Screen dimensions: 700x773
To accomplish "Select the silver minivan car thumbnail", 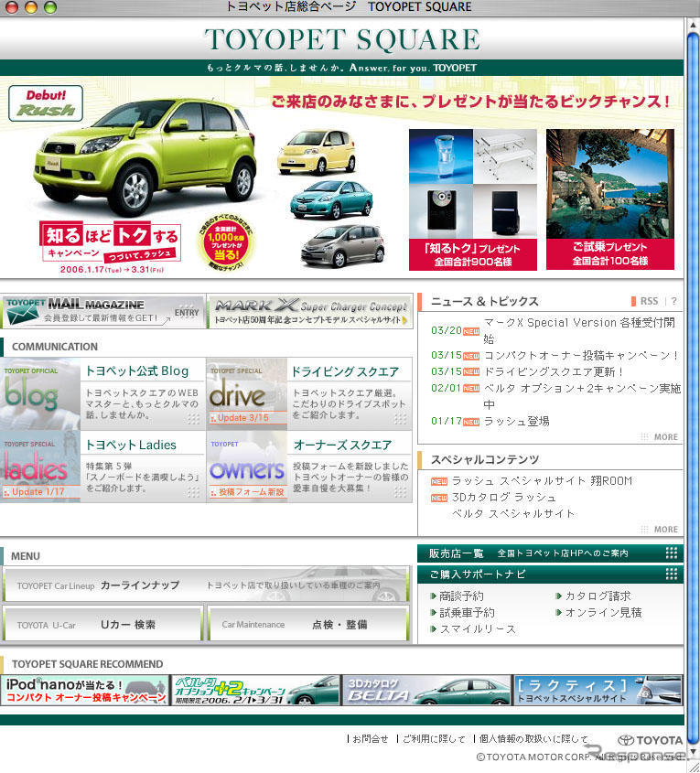I will [343, 245].
